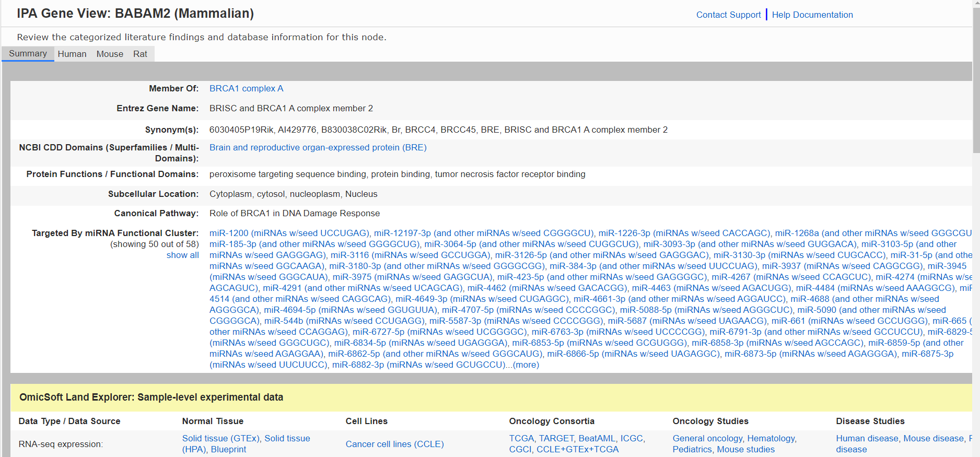Open miR-12197-3p miRNA cluster link

(484, 233)
